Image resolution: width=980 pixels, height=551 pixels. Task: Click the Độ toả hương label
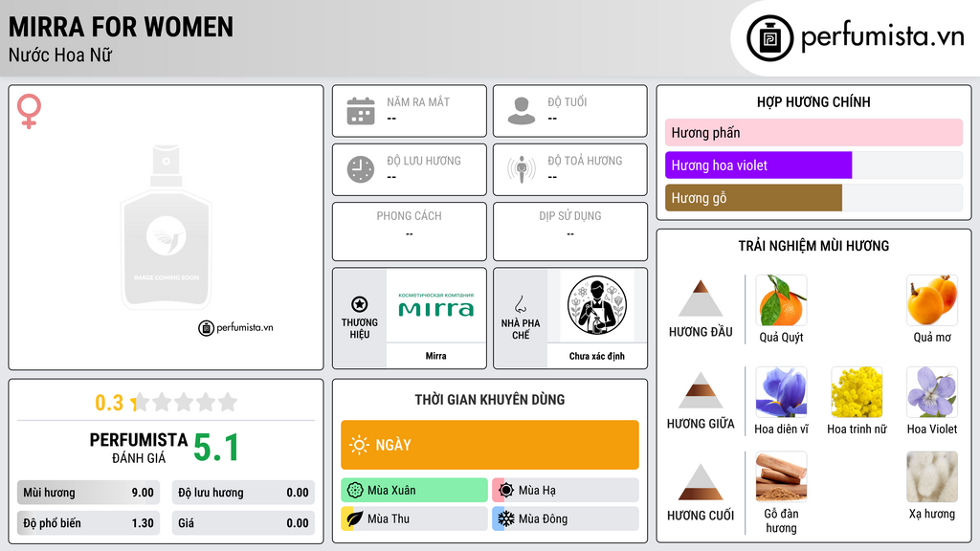[585, 161]
